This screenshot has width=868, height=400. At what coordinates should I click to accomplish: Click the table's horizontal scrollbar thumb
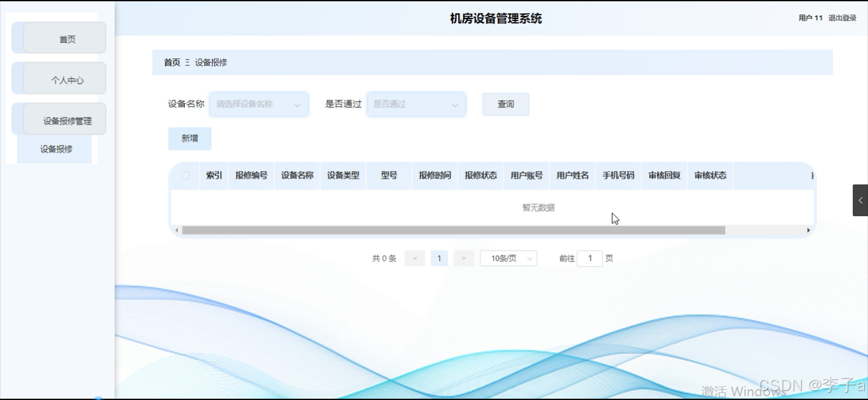[453, 230]
